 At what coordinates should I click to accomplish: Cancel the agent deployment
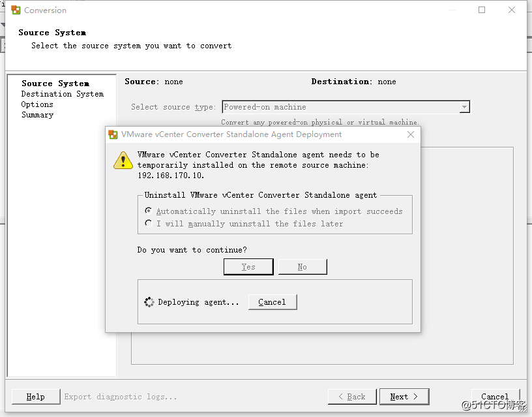[273, 302]
